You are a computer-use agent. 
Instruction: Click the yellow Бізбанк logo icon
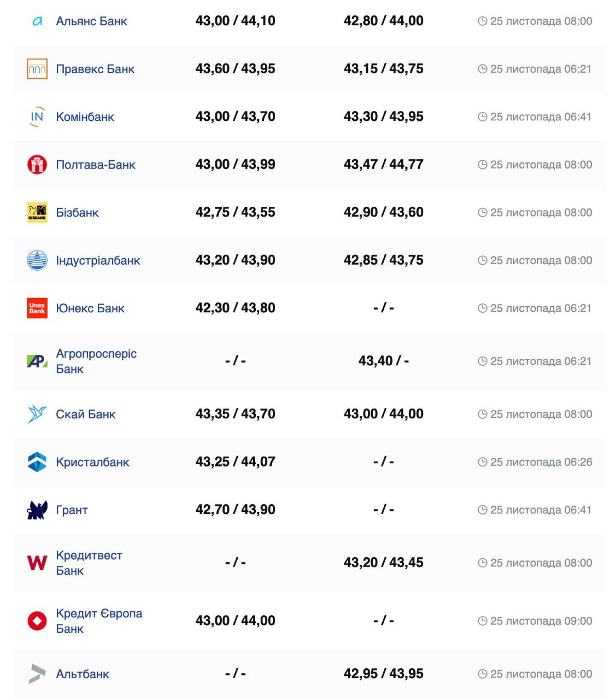pyautogui.click(x=37, y=212)
